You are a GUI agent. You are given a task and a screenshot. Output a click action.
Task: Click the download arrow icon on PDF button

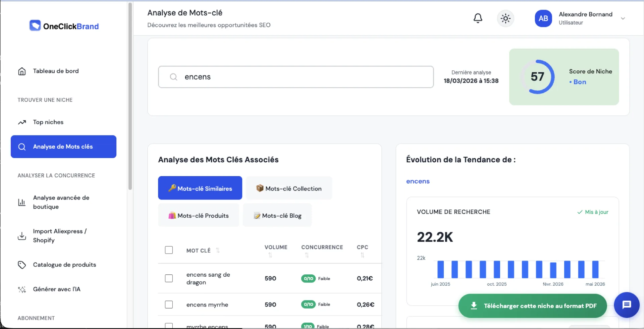point(474,306)
